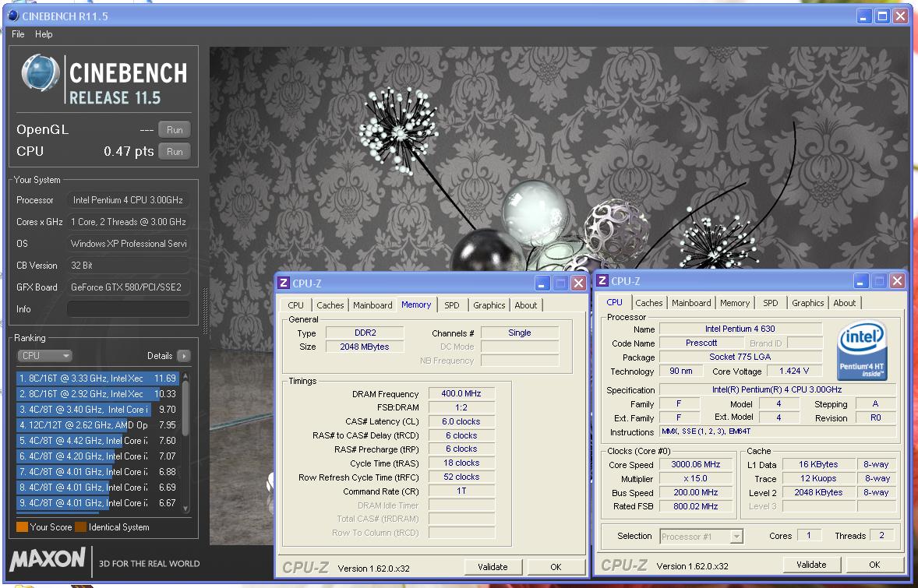Close the Memory CPU-Z window
918x588 pixels.
[x=578, y=283]
